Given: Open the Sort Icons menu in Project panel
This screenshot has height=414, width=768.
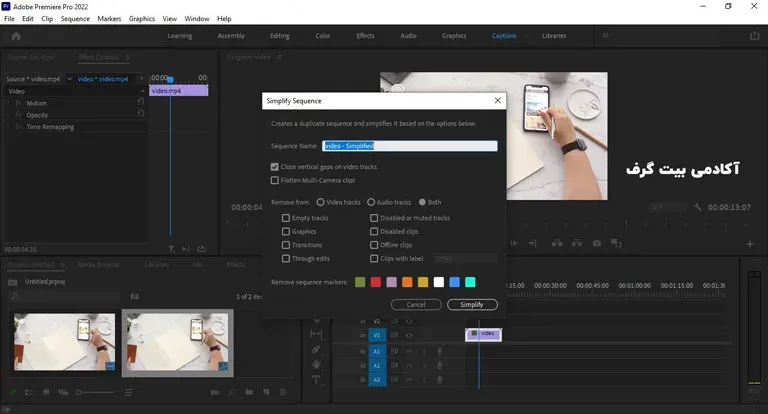Looking at the screenshot, I should click(128, 392).
